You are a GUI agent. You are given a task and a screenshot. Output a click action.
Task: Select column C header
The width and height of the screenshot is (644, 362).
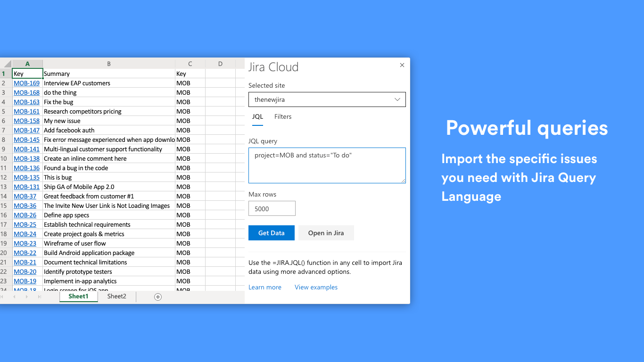point(190,64)
